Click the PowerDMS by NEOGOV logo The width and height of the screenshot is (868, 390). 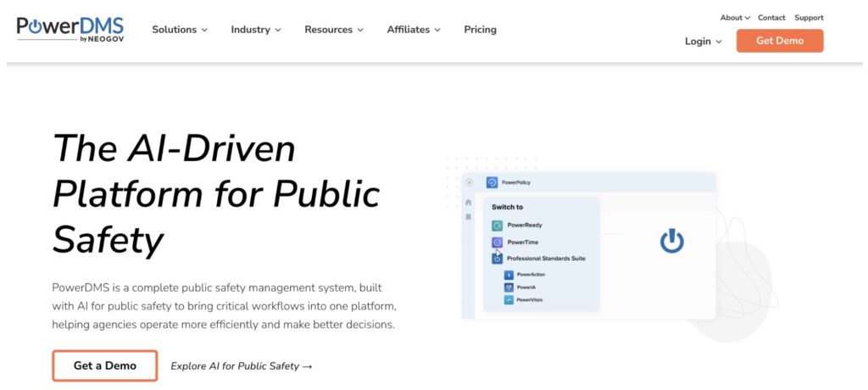tap(70, 30)
